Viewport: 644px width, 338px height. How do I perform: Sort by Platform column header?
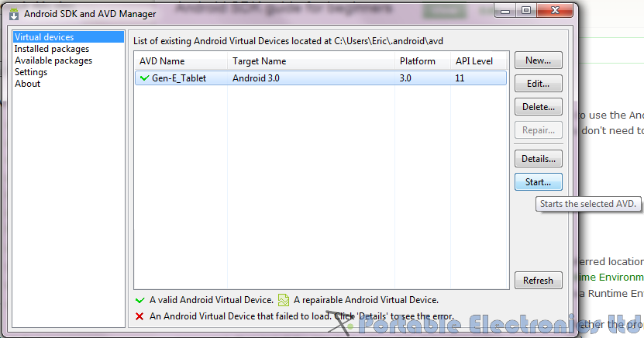[x=422, y=61]
